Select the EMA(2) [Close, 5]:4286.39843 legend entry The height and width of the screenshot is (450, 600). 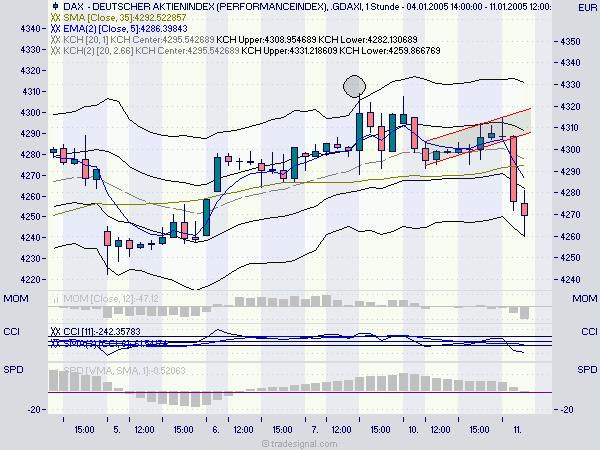(125, 29)
